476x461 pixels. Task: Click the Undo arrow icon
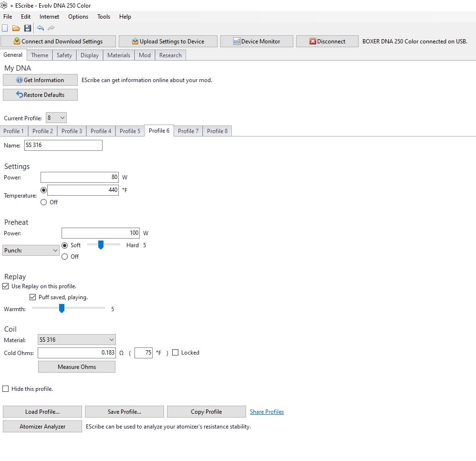point(41,28)
